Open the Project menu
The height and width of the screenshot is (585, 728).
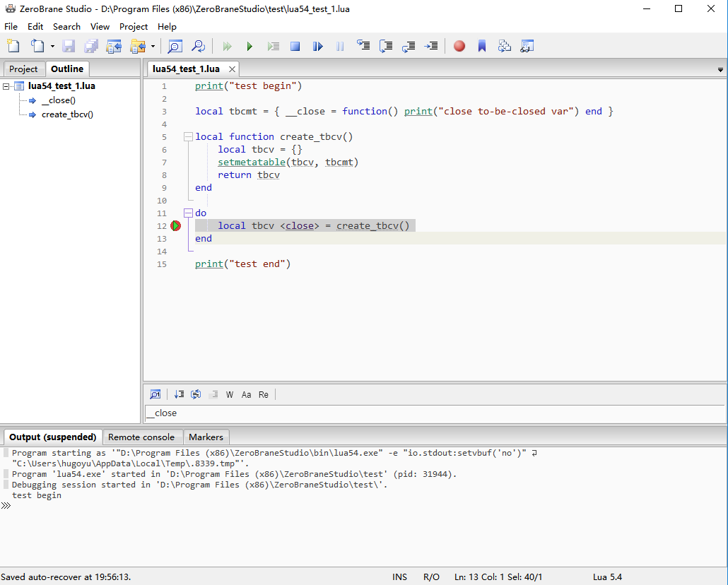click(x=134, y=26)
